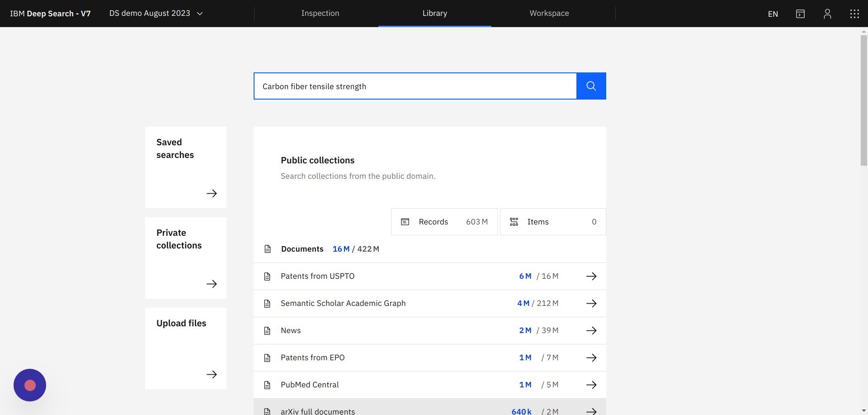Click the 1M / 7M count for EPO
The image size is (868, 415).
pos(538,358)
